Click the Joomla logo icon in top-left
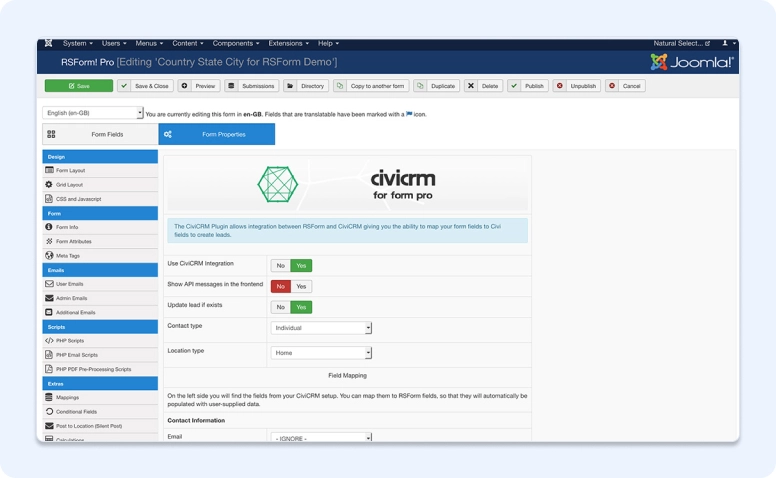776x478 pixels. (x=49, y=44)
